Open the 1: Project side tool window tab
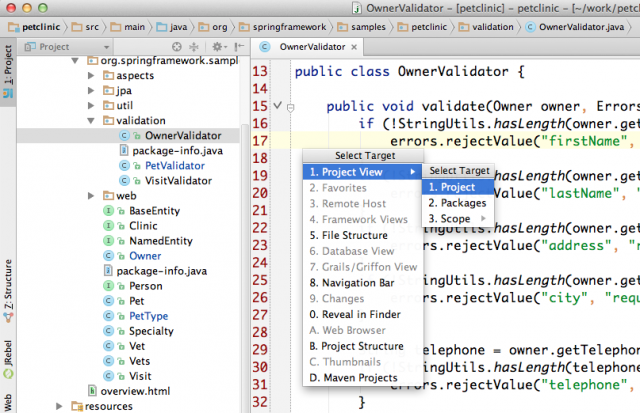The width and height of the screenshot is (640, 413). click(8, 71)
